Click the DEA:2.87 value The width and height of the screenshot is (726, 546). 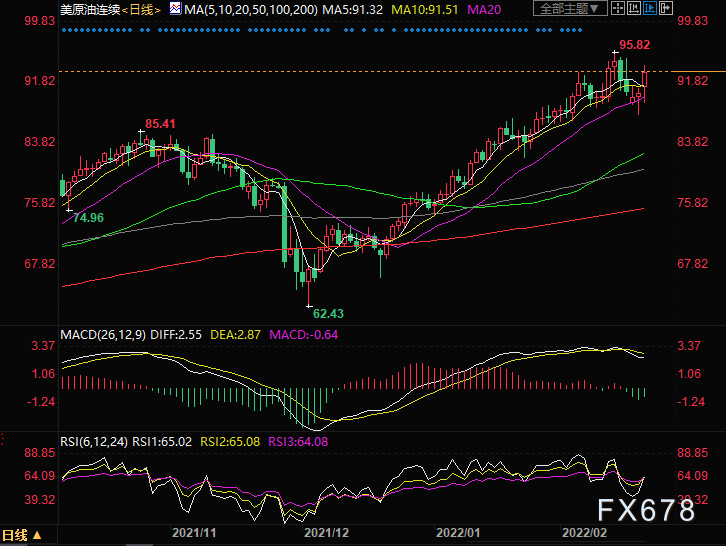[x=235, y=335]
